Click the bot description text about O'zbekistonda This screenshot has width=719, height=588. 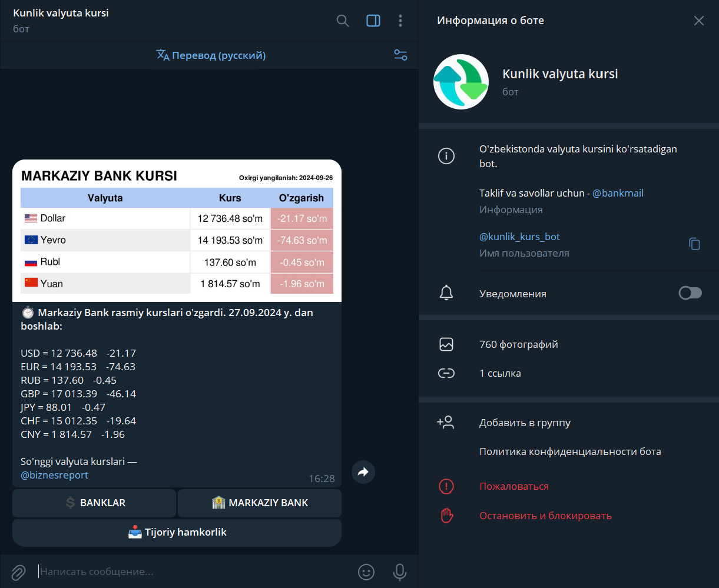pyautogui.click(x=578, y=156)
